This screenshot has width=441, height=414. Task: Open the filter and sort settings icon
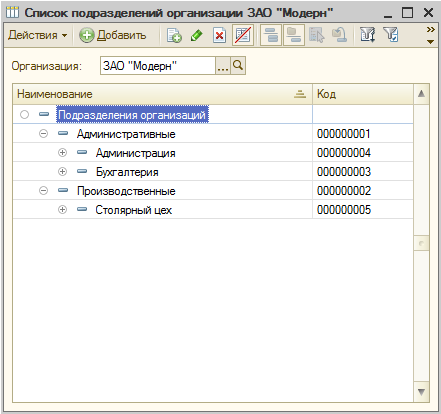[368, 35]
